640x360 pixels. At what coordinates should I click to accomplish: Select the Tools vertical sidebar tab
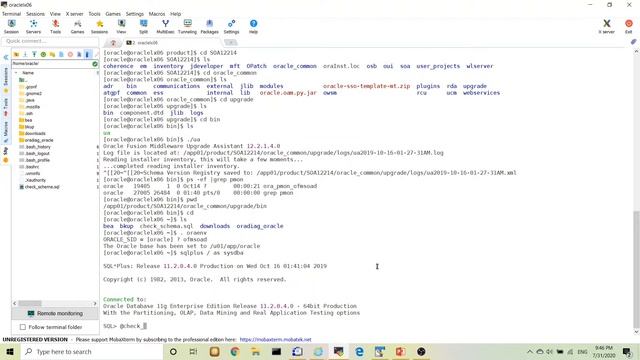point(6,107)
